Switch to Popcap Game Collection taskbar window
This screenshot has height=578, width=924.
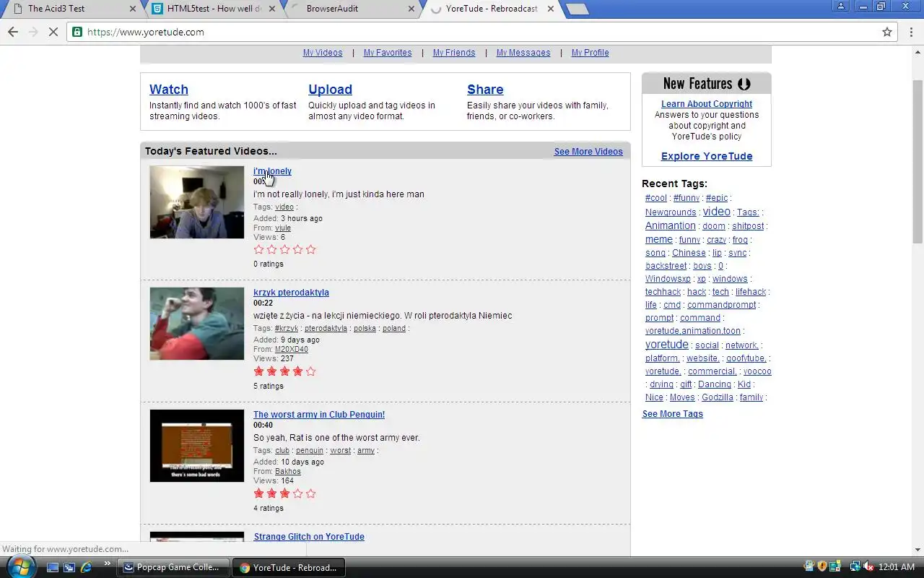[174, 567]
